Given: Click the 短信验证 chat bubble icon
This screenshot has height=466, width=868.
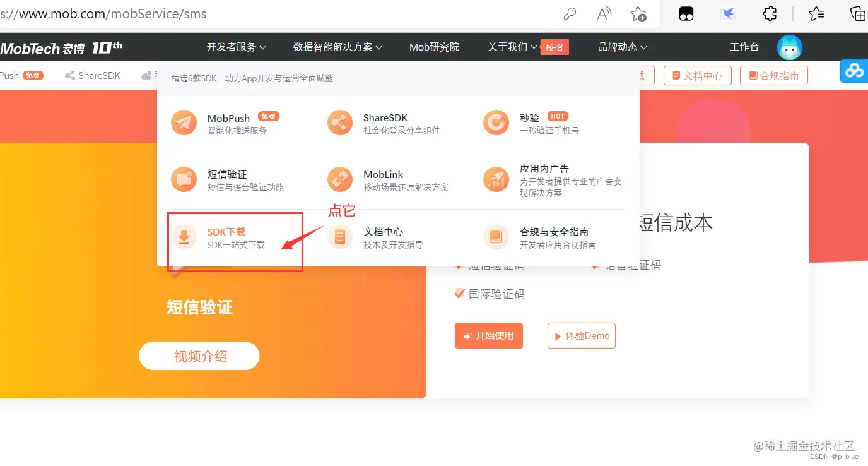Looking at the screenshot, I should coord(184,180).
